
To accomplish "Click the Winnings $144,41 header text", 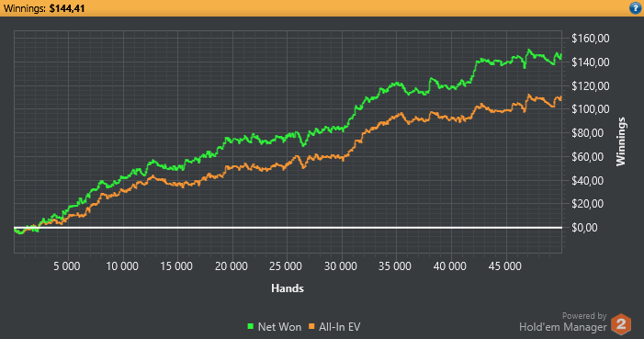I will click(x=44, y=8).
